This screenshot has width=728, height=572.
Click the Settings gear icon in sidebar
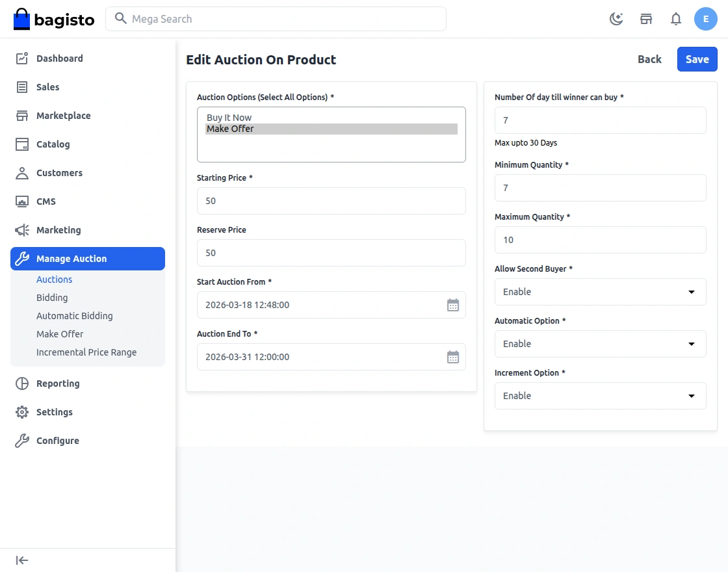(x=22, y=412)
